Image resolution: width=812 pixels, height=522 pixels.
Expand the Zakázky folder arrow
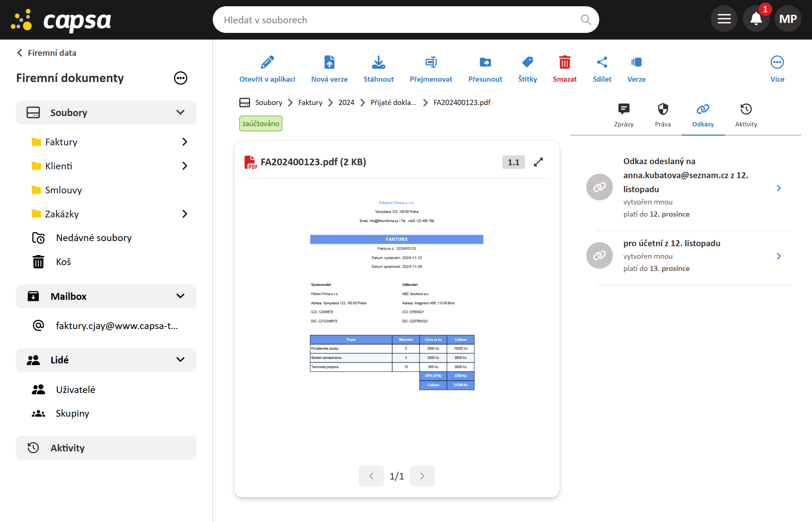(185, 214)
